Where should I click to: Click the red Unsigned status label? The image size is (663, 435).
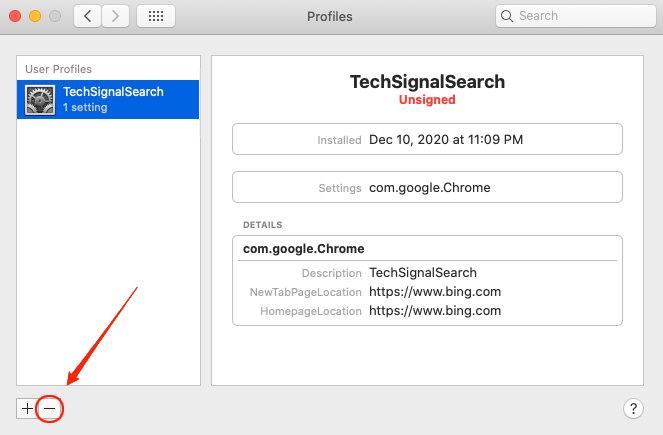[x=427, y=100]
